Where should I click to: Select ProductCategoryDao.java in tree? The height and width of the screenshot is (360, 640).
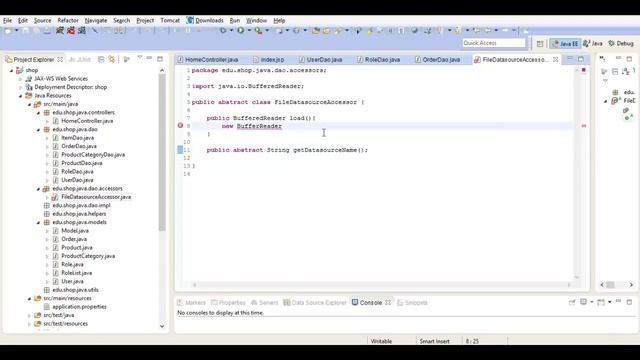tap(93, 155)
